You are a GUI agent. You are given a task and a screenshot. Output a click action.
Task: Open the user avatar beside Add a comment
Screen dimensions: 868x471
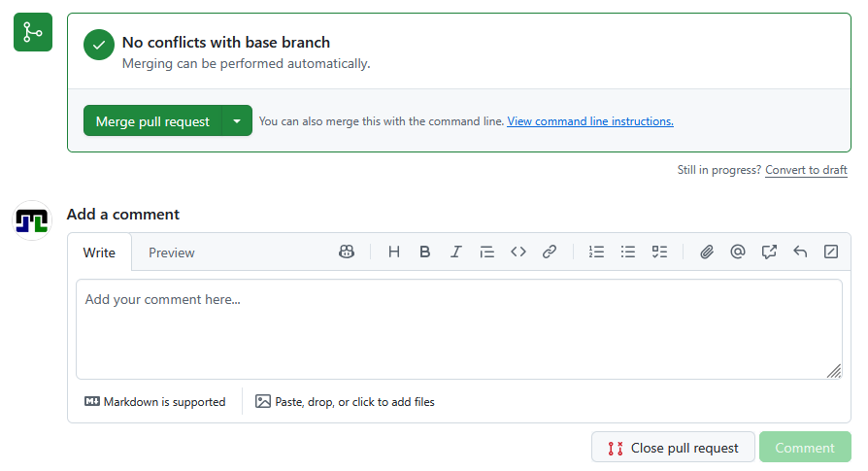(x=32, y=220)
